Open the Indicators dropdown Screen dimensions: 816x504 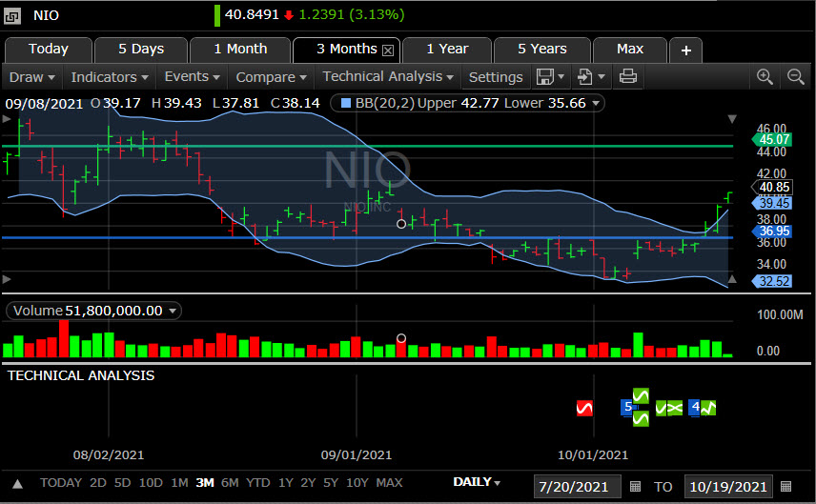pos(110,77)
